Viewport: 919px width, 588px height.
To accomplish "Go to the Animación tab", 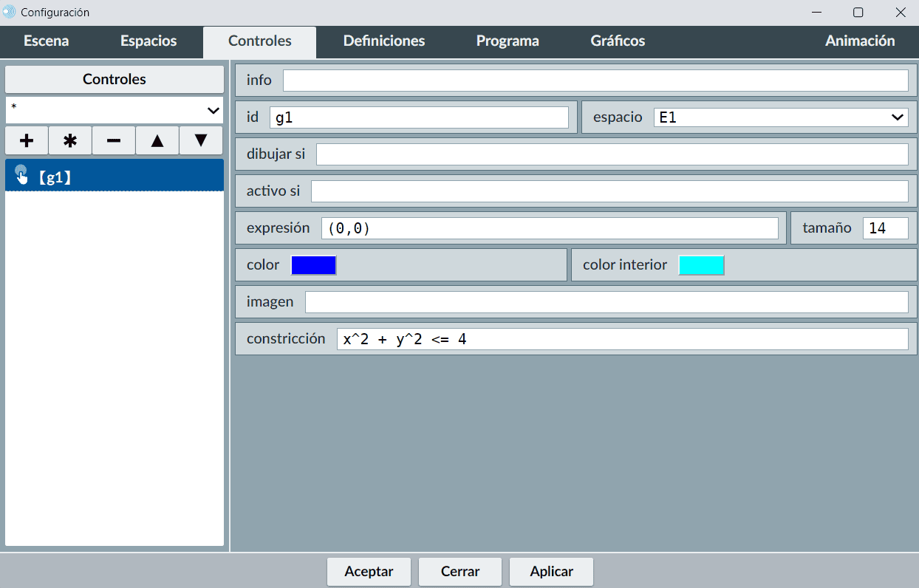I will 859,41.
